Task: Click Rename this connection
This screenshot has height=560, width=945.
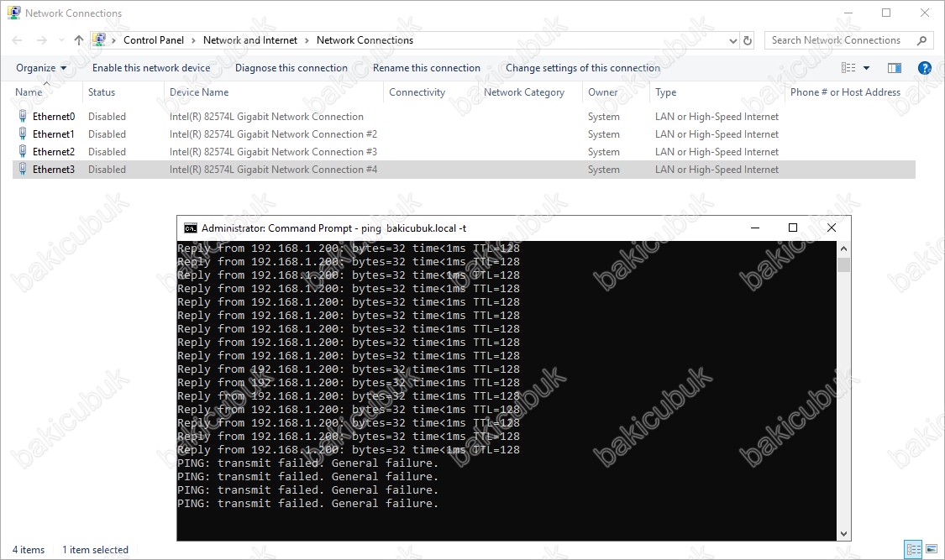Action: click(x=427, y=68)
